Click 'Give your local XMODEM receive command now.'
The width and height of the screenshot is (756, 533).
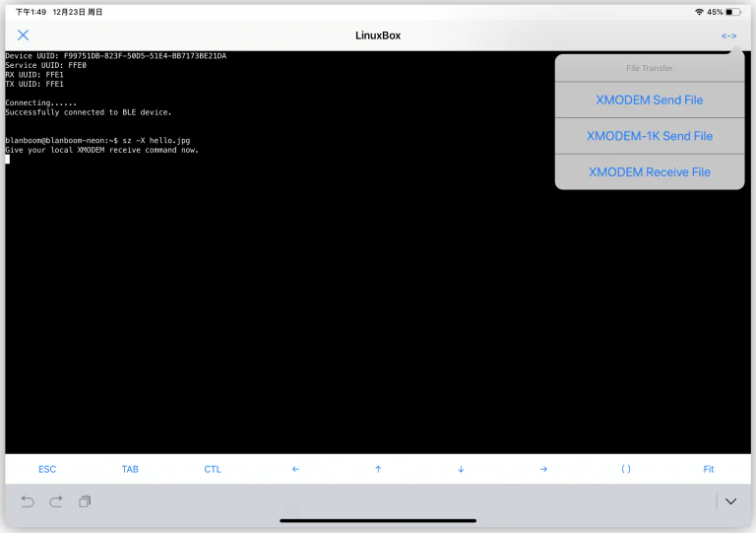pos(101,150)
